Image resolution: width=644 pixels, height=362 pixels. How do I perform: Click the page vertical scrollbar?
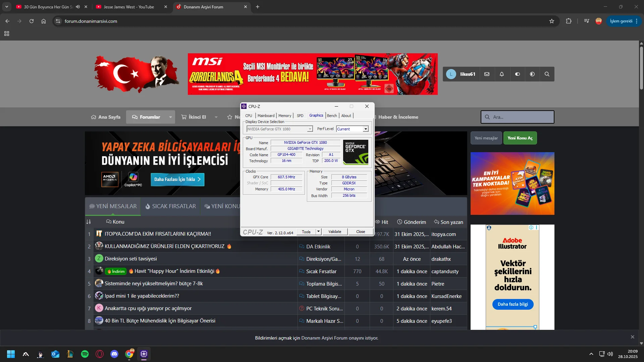click(641, 68)
